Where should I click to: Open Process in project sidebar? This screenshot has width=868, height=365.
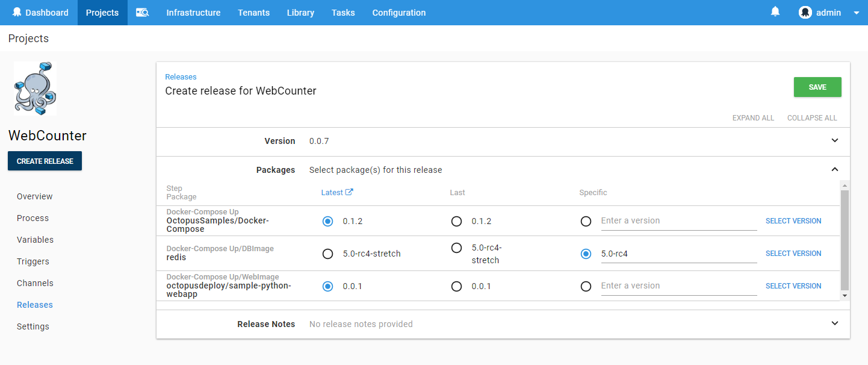coord(33,218)
